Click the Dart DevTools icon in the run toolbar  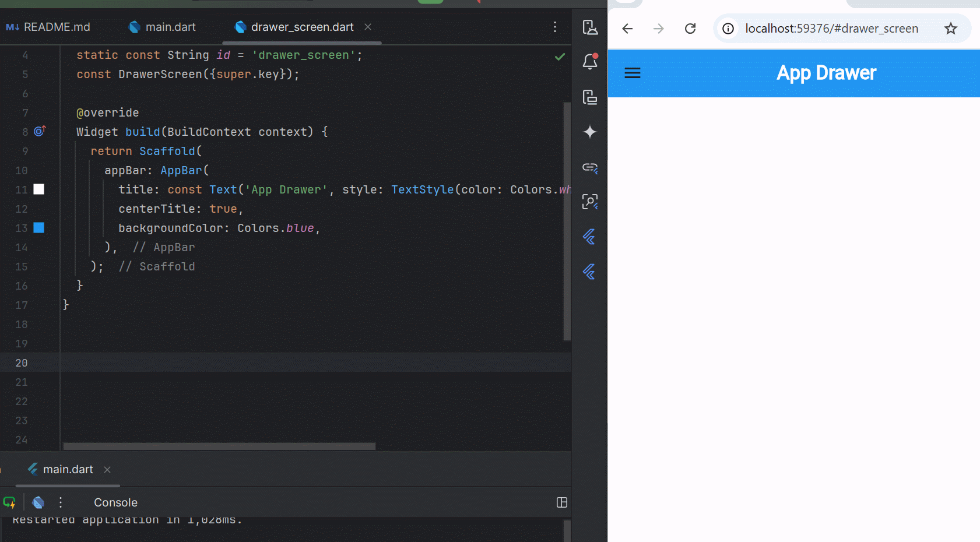coord(38,502)
